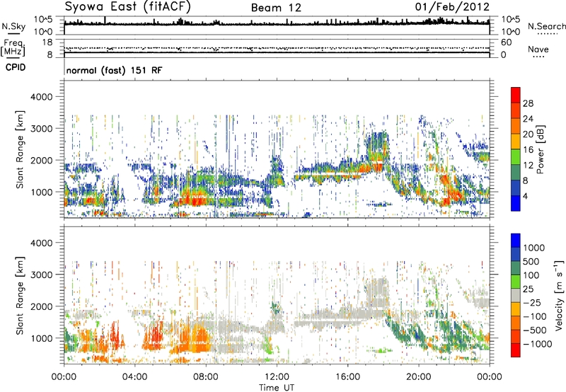Screen dimensions: 566x392
Task: Click the "24" label on Power colorbar
Action: pos(528,119)
